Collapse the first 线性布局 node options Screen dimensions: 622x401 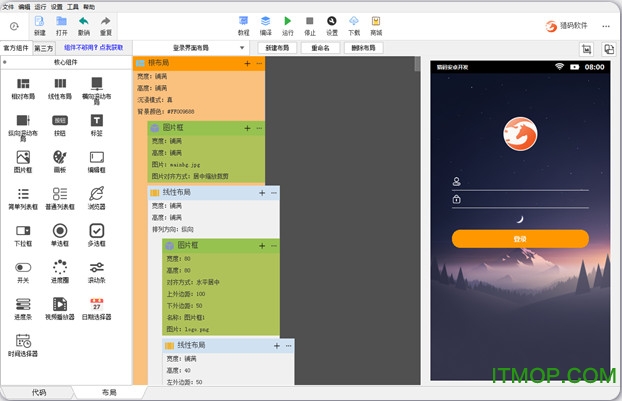pos(274,192)
